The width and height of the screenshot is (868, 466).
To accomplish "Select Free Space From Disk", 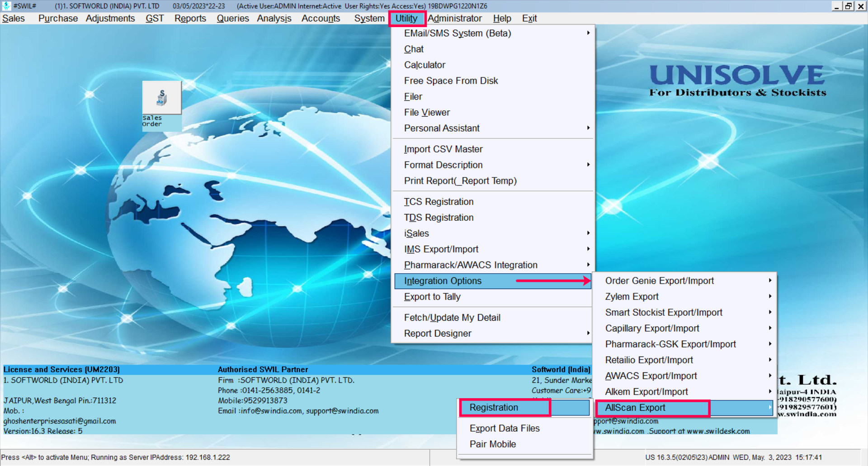I will click(x=493, y=81).
